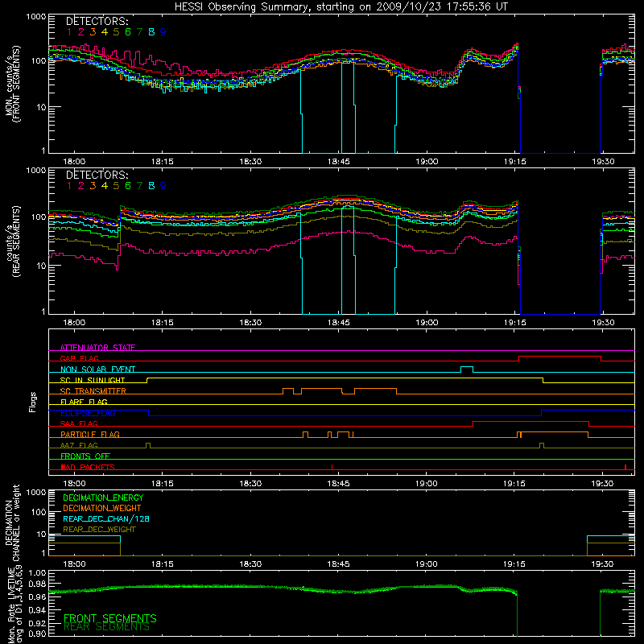
Task: Click 18:15 tick label under Flags plot
Action: coord(163,484)
